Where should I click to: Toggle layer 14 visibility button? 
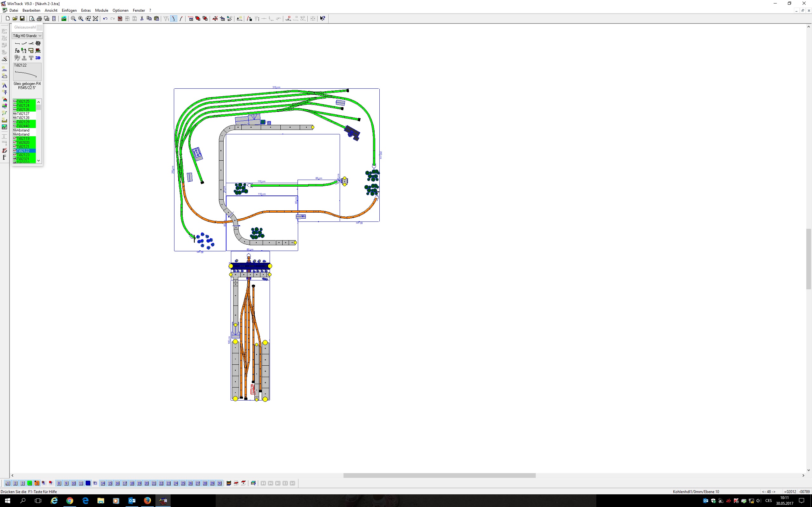pyautogui.click(x=103, y=483)
